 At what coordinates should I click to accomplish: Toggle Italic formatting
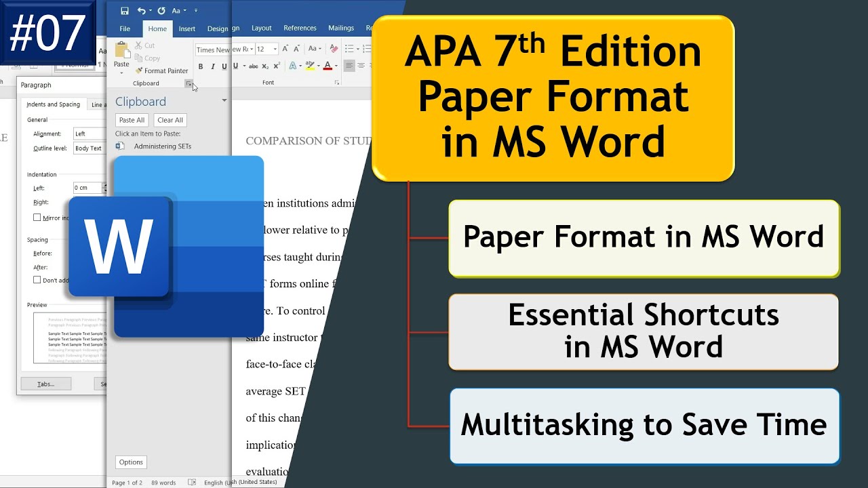[x=213, y=66]
